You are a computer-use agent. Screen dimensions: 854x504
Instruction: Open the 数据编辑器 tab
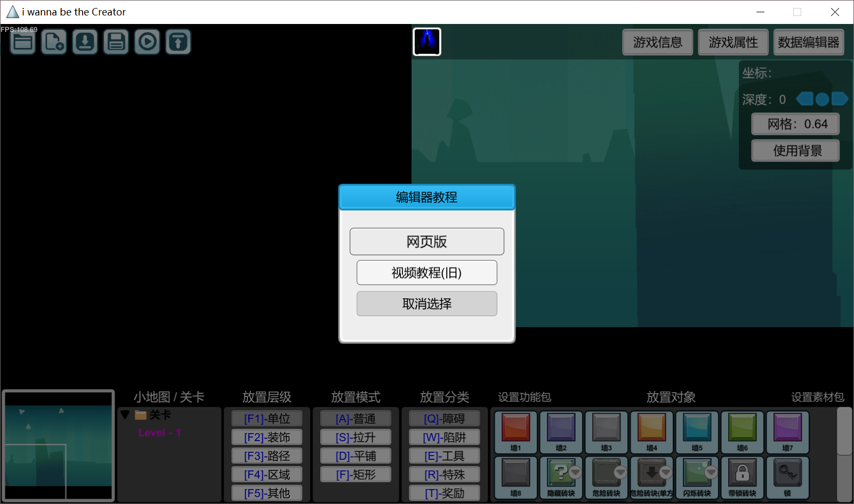coord(809,42)
